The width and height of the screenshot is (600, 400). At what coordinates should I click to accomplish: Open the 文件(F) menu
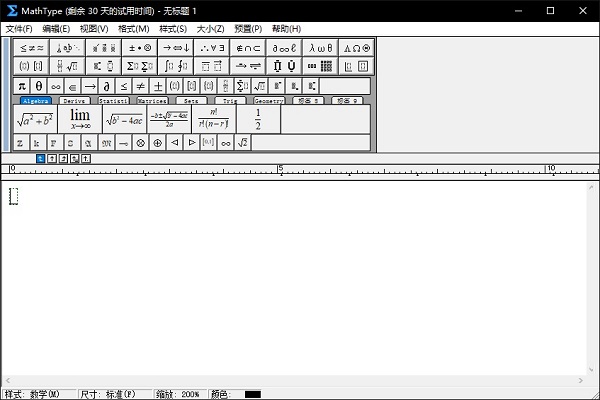[x=19, y=29]
